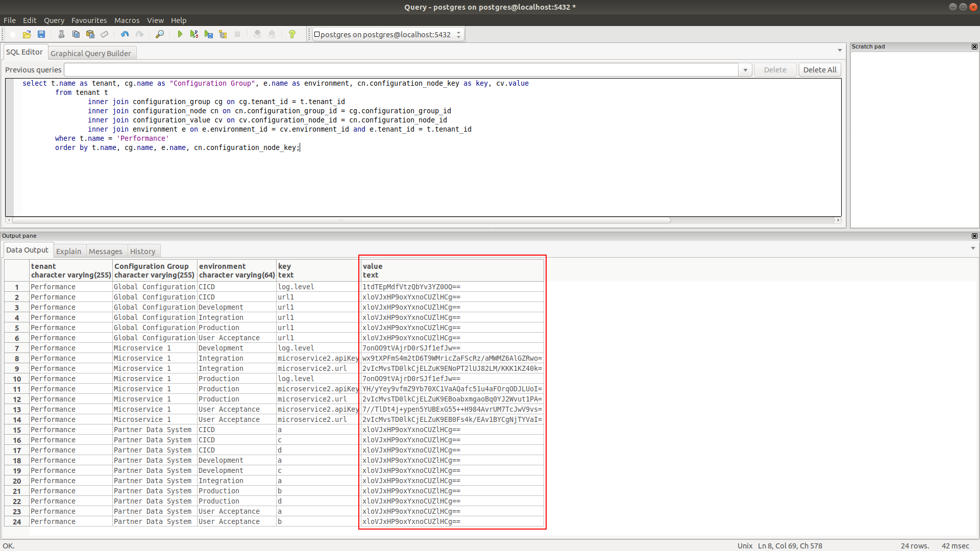Open the Previous queries dropdown

coord(745,69)
